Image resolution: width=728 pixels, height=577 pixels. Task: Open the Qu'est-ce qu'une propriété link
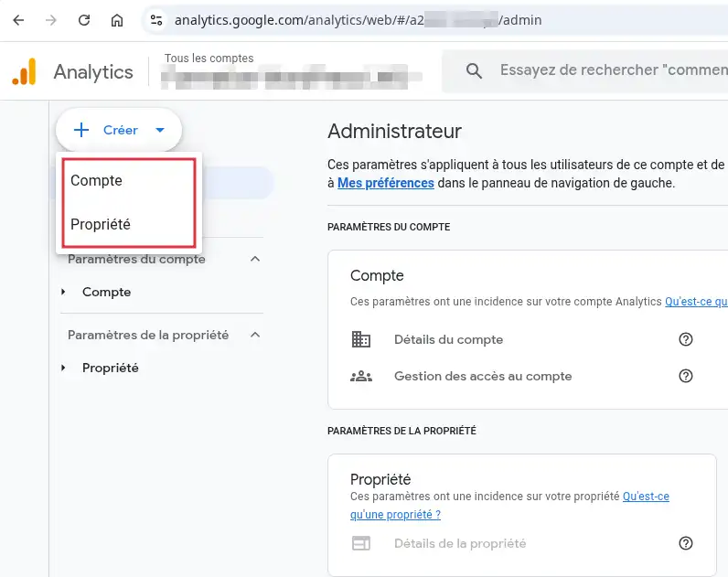coord(509,506)
